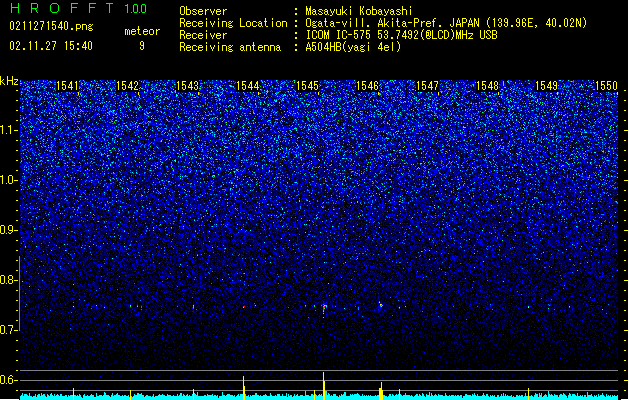Click the red meteor echo before 1544
The height and width of the screenshot is (400, 629).
[243, 307]
